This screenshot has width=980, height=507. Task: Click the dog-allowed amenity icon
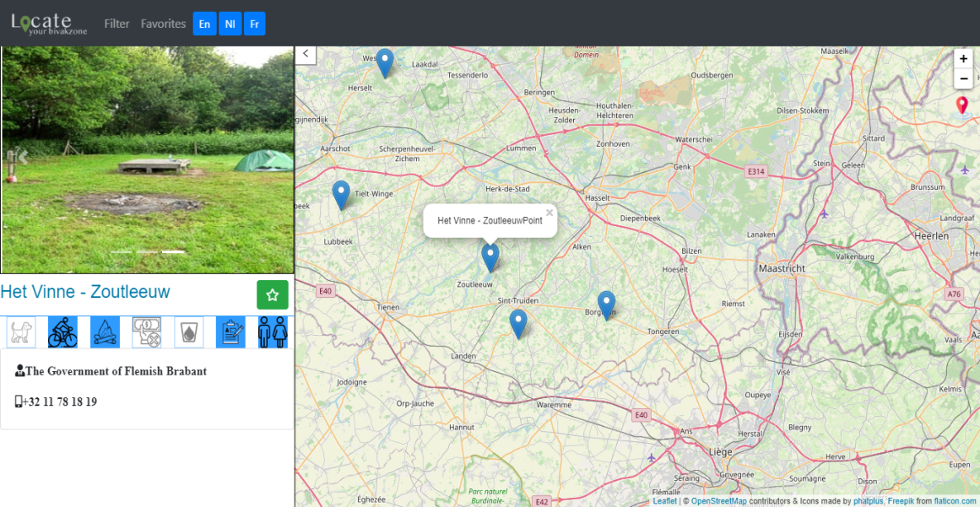tap(21, 332)
